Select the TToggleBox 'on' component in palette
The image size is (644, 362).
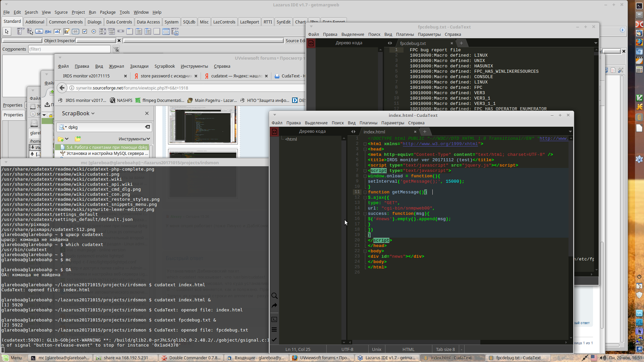click(75, 32)
